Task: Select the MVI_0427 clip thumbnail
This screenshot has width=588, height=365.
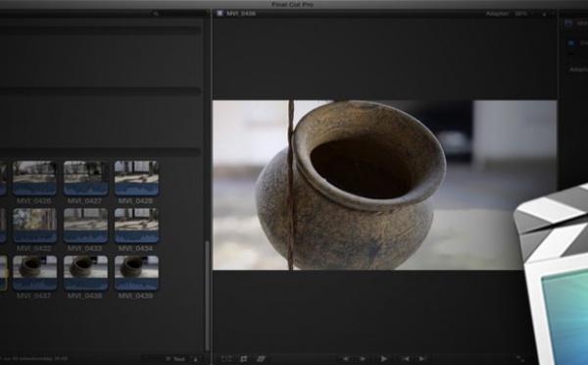Action: click(x=85, y=179)
